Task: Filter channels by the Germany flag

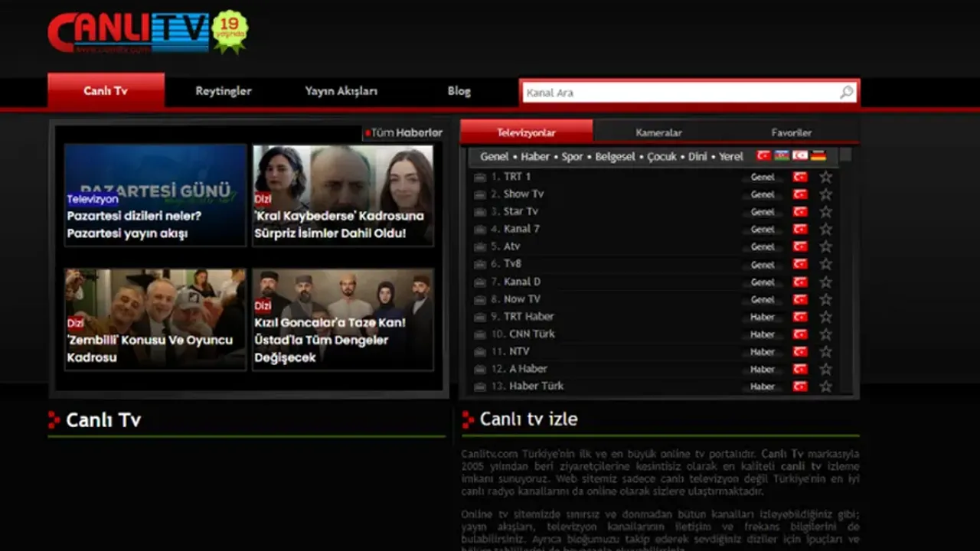Action: click(x=818, y=156)
